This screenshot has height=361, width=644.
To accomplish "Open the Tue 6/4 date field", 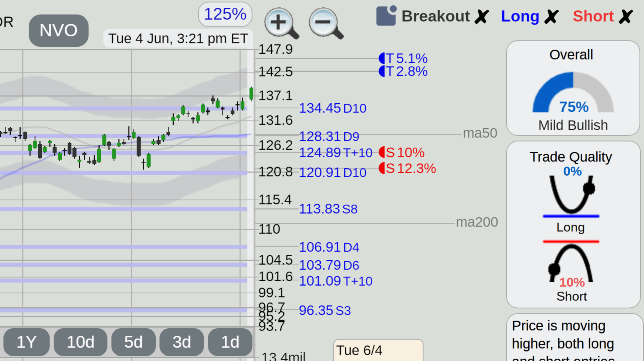I will click(x=378, y=350).
